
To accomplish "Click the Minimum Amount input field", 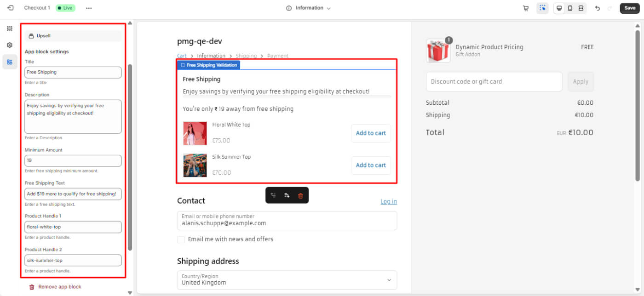I will (73, 160).
